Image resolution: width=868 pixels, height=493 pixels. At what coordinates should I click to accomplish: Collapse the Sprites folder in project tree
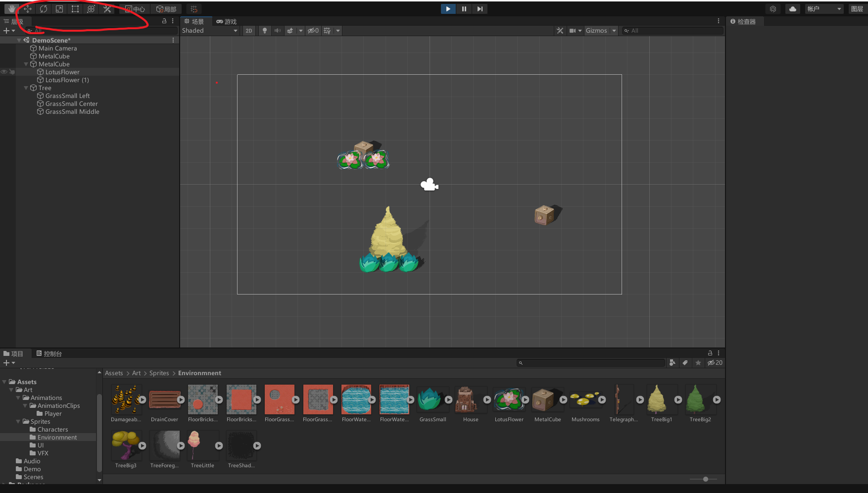(18, 422)
